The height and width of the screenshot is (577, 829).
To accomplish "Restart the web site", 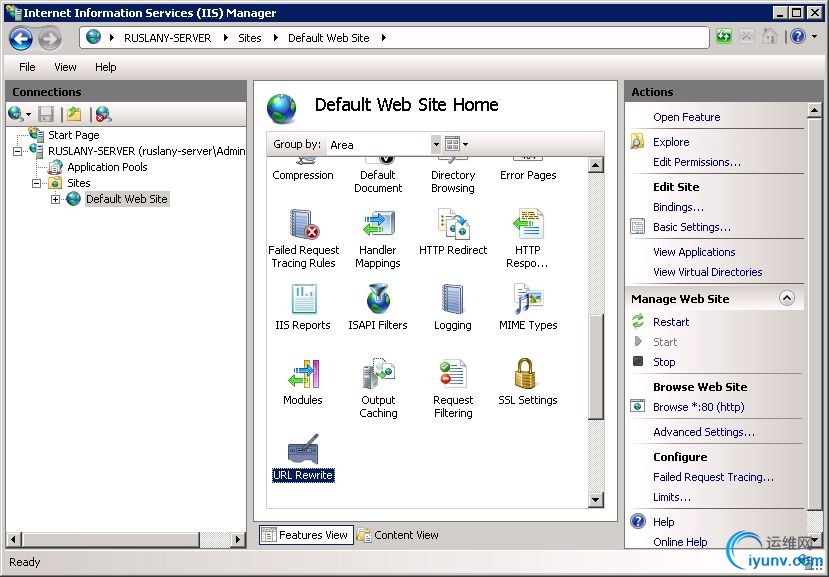I will click(x=671, y=322).
